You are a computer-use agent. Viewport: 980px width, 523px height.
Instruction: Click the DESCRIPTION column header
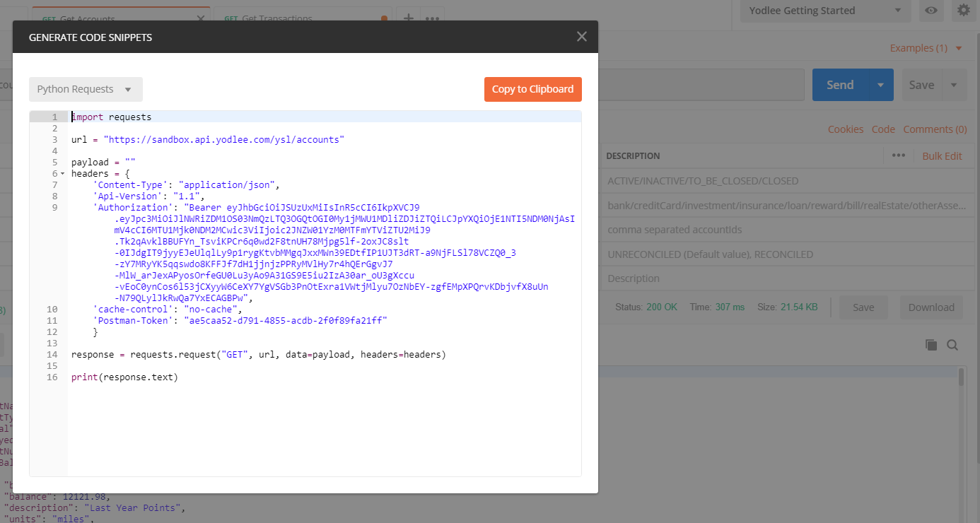point(633,156)
